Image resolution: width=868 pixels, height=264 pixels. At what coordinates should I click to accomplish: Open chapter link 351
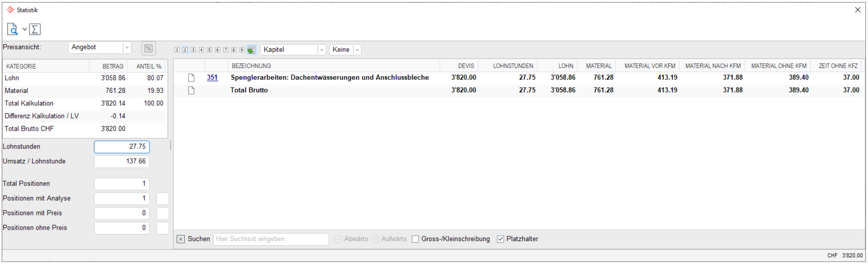pyautogui.click(x=212, y=78)
